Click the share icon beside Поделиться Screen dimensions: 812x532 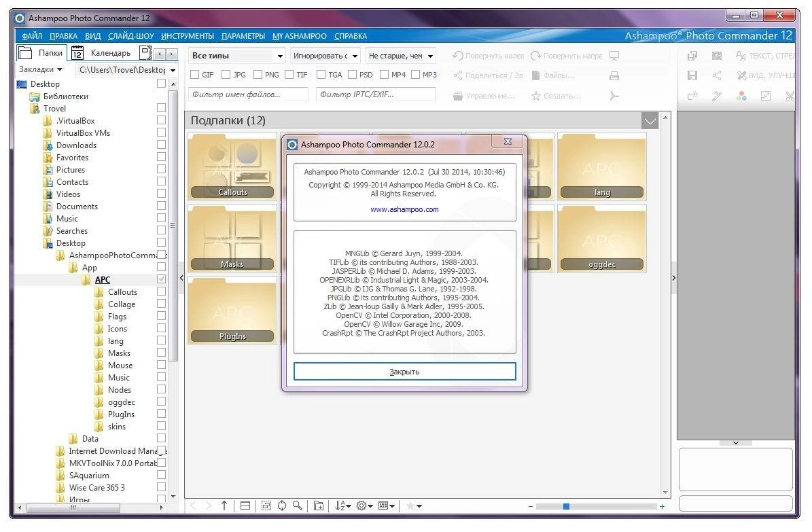coord(458,75)
